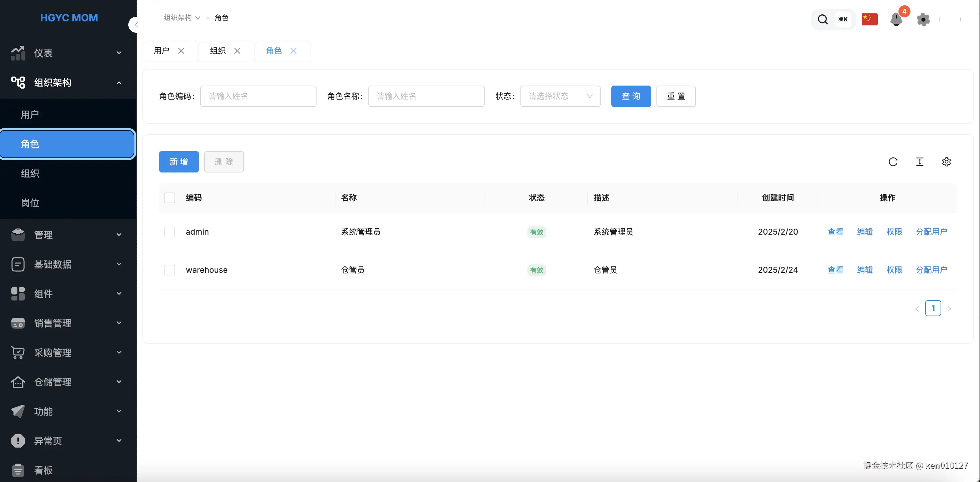Check the warehouse row checkbox
This screenshot has height=482, width=980.
point(170,270)
